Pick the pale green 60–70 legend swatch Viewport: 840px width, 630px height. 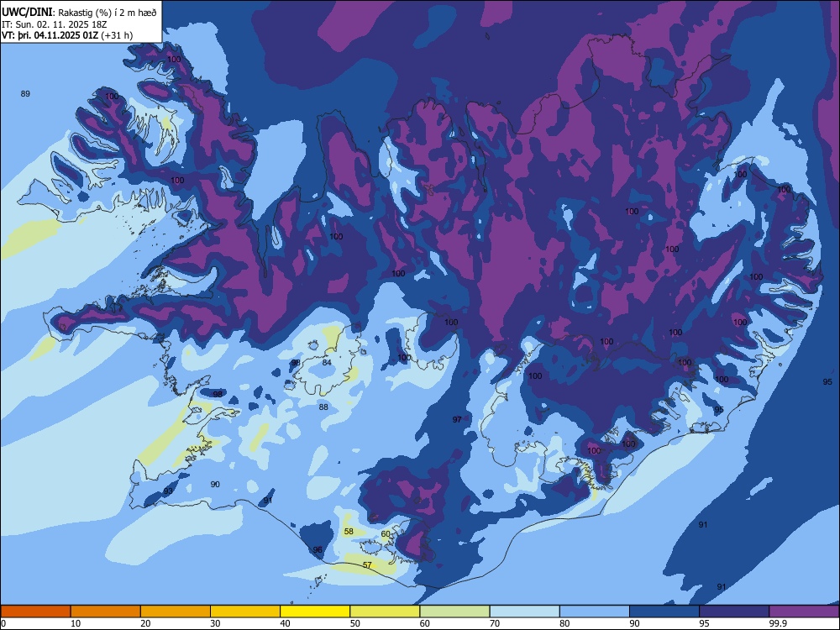click(x=454, y=612)
